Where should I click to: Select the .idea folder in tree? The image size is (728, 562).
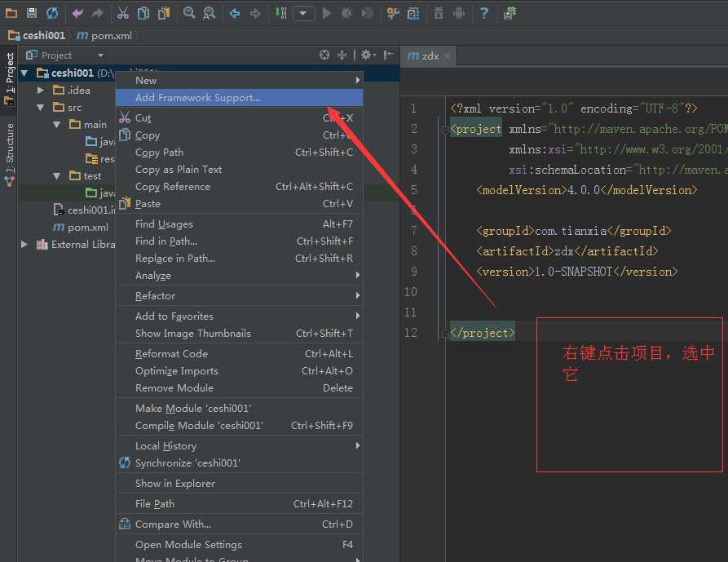point(72,90)
